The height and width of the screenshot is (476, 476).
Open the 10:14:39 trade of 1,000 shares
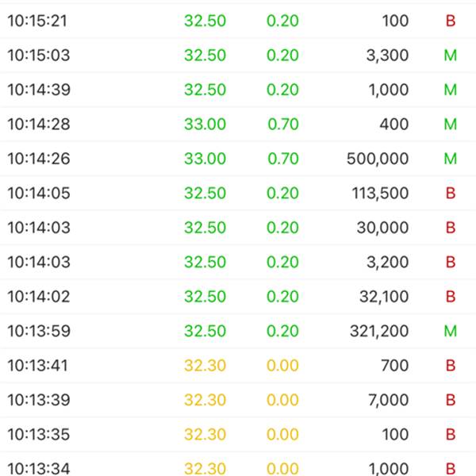point(238,90)
